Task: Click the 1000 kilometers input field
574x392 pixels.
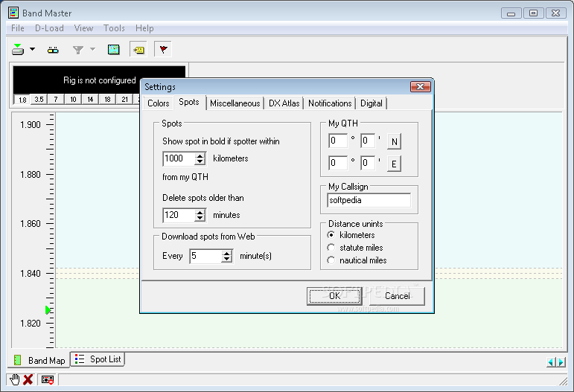Action: (x=179, y=158)
